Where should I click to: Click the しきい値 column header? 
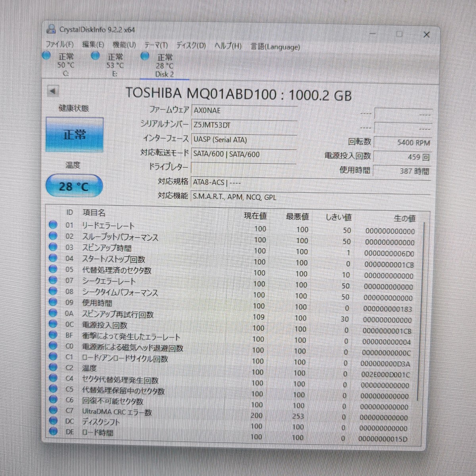click(x=338, y=217)
